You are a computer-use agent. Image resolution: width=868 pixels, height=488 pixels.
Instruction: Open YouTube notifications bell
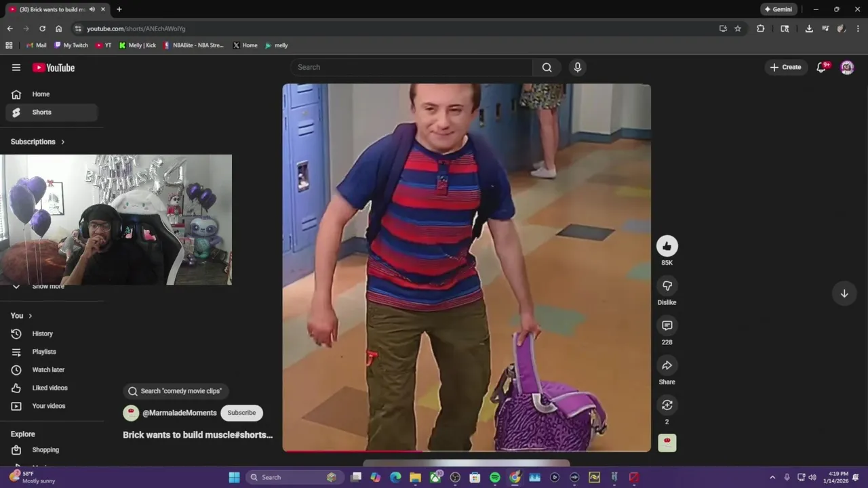[x=822, y=67]
